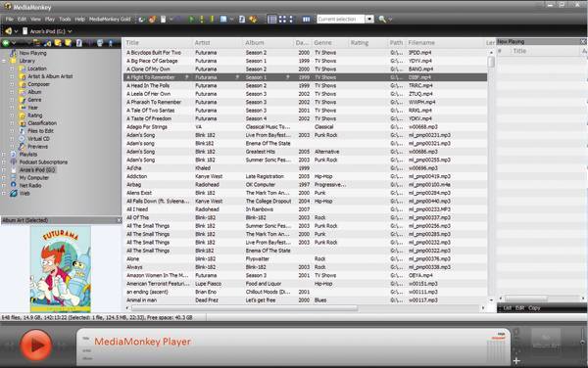Close the Now Playing panel

tap(583, 41)
